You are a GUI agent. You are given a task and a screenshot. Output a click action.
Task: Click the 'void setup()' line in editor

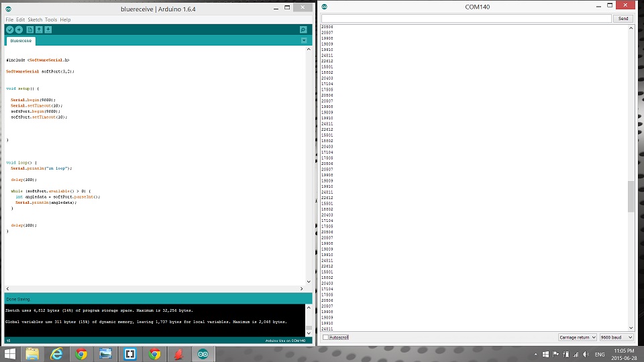click(23, 88)
